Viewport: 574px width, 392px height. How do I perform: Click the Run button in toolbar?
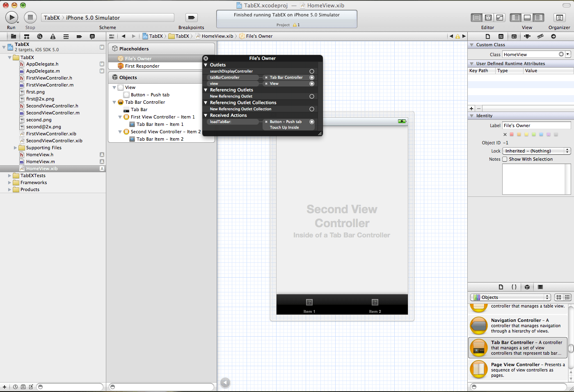pyautogui.click(x=11, y=18)
